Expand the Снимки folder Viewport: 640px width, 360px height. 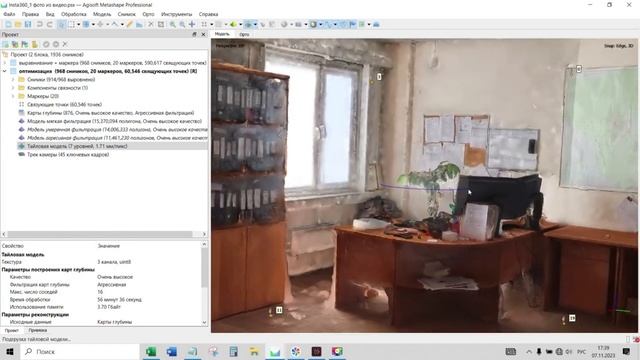[x=13, y=80]
